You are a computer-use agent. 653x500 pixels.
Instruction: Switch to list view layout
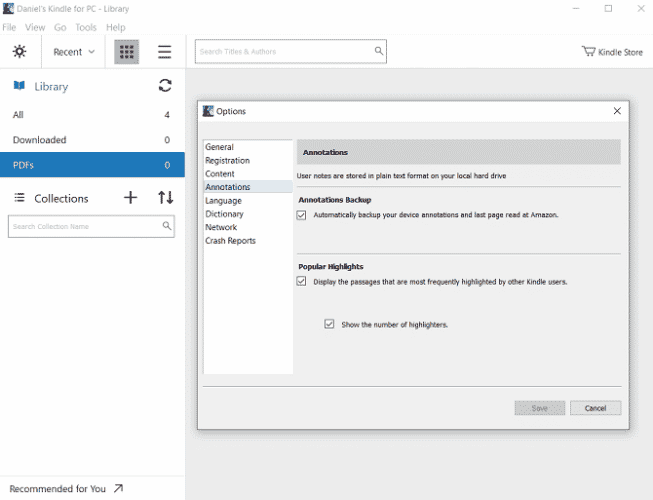click(165, 52)
